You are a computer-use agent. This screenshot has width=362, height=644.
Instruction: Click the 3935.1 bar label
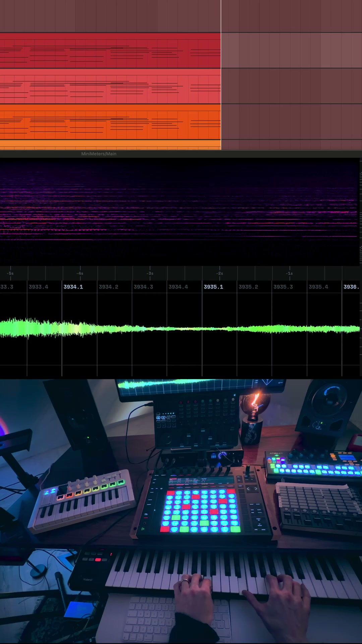213,287
